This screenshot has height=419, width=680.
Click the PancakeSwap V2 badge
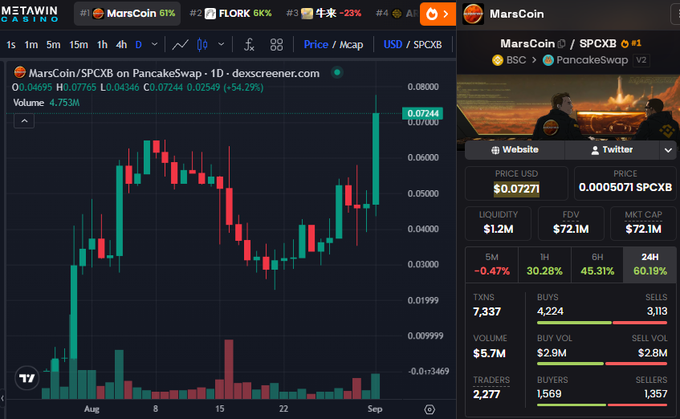tap(641, 60)
